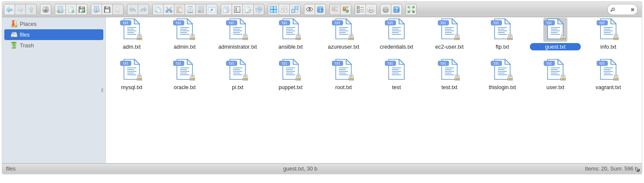Image resolution: width=644 pixels, height=183 pixels.
Task: Select the credentials.txt file
Action: pos(396,34)
